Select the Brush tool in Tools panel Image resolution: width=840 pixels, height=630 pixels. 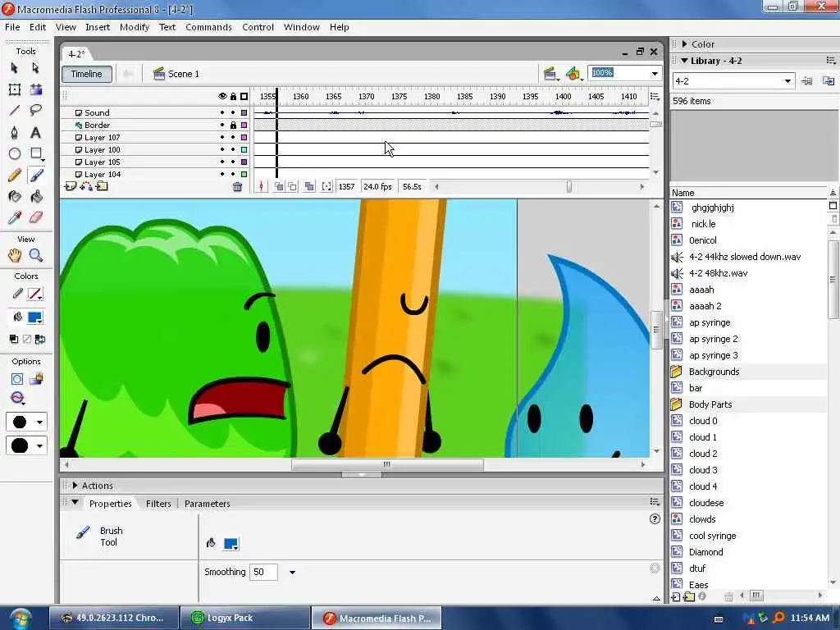[36, 176]
